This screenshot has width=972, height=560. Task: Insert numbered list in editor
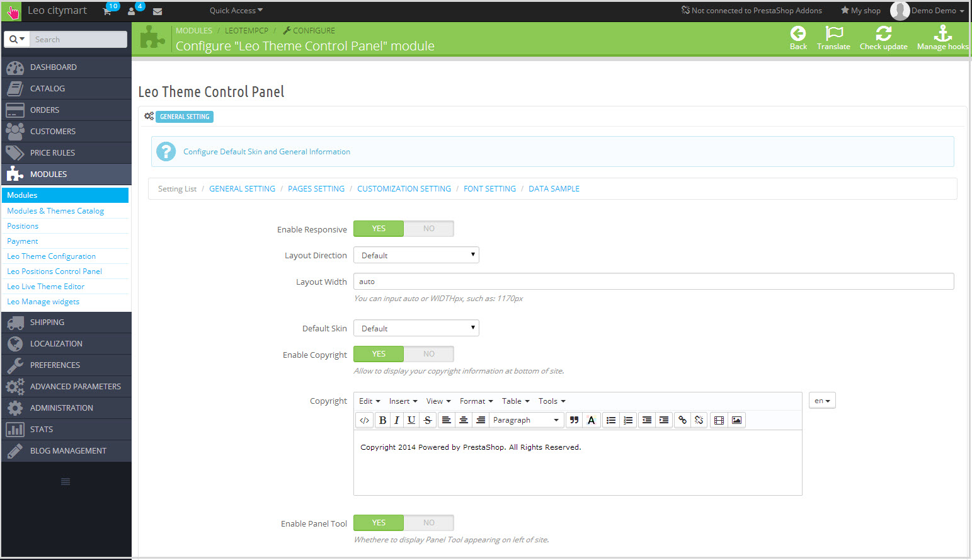pyautogui.click(x=628, y=420)
